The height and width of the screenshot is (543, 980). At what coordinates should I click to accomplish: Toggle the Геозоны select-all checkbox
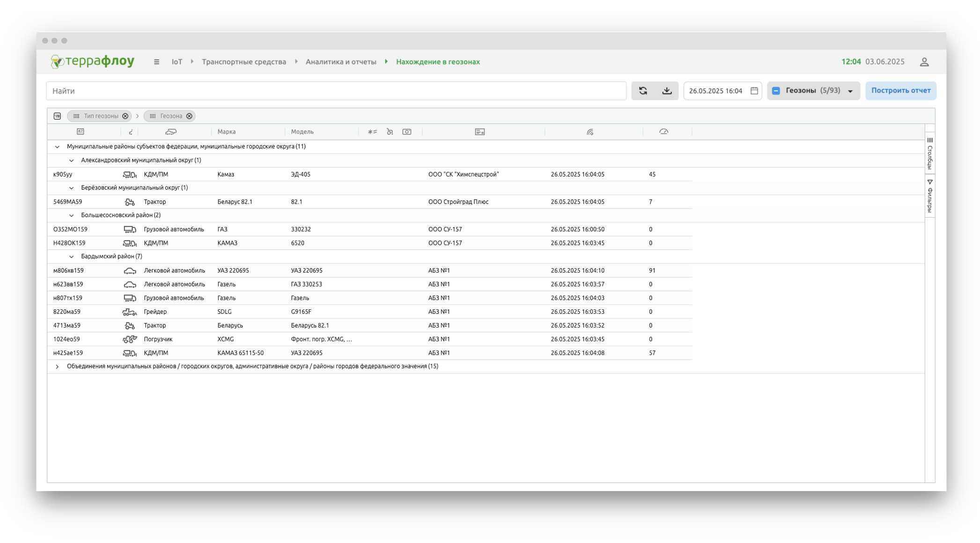776,91
